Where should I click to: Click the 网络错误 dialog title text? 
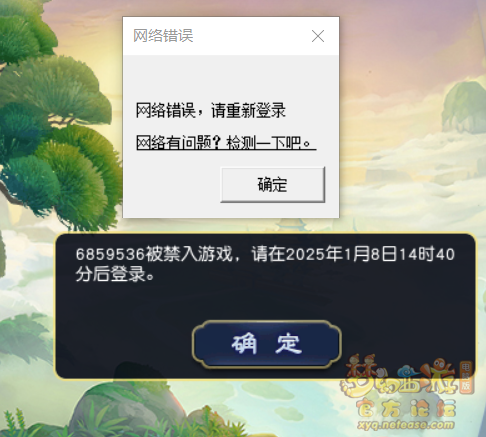163,36
